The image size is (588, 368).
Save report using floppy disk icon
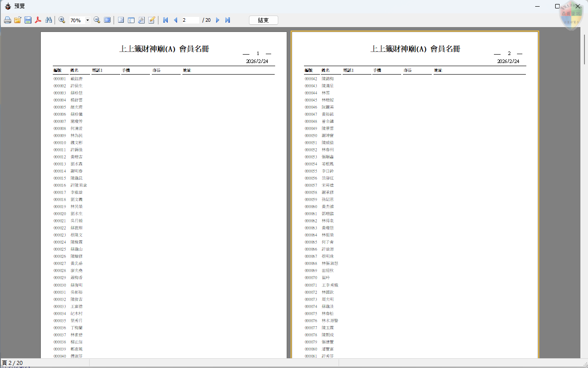click(x=28, y=20)
